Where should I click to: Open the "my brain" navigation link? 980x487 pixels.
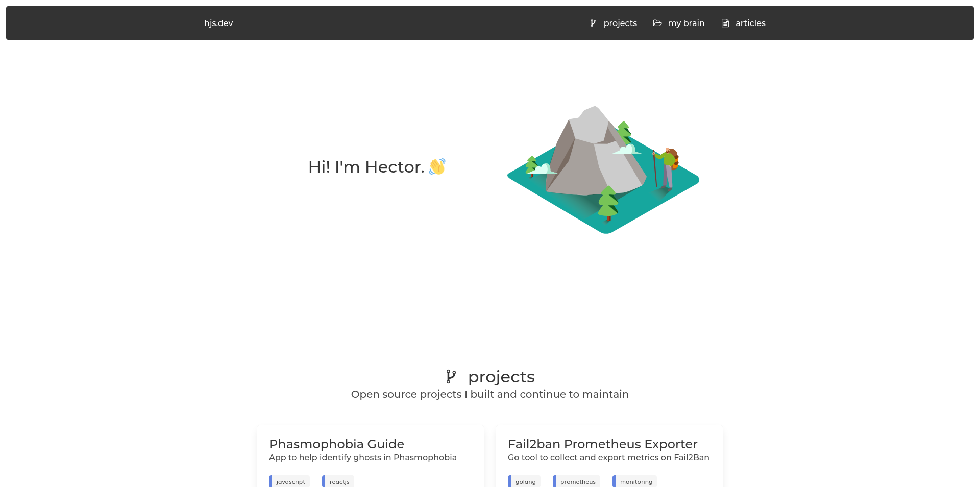(x=686, y=23)
